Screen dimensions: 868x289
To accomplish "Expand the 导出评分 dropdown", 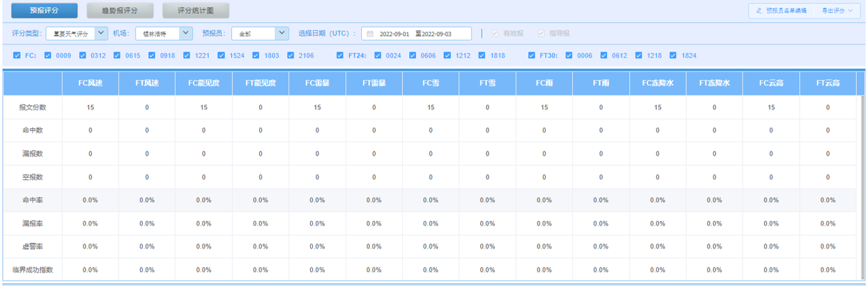I will pos(837,11).
